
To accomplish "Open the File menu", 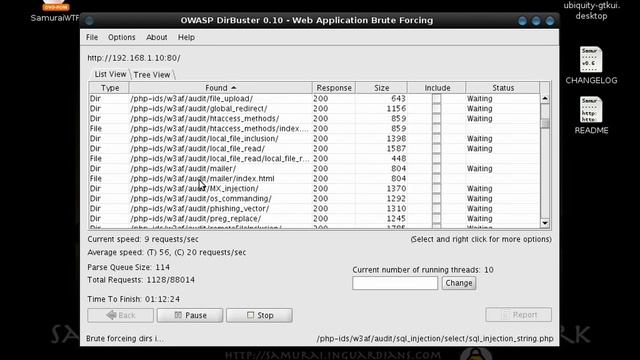I will click(x=92, y=37).
